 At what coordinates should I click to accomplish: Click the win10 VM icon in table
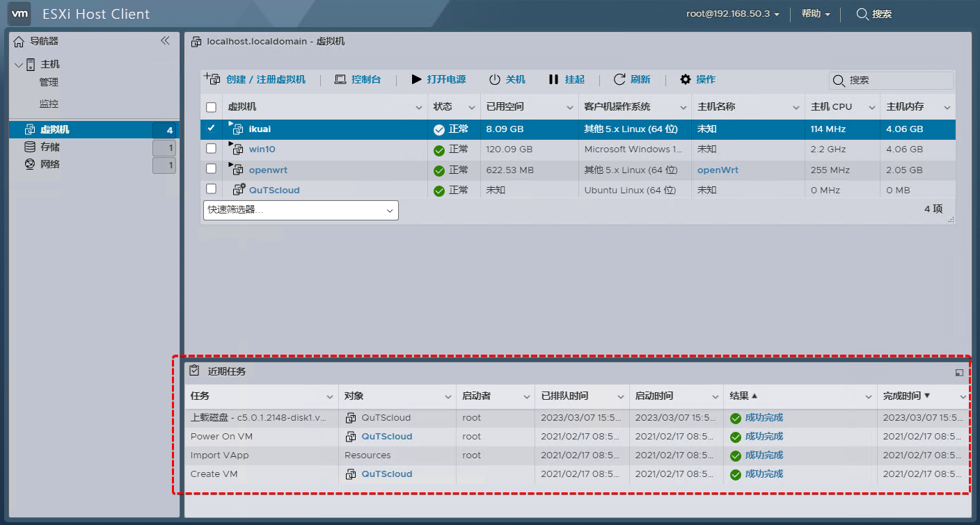coord(237,150)
